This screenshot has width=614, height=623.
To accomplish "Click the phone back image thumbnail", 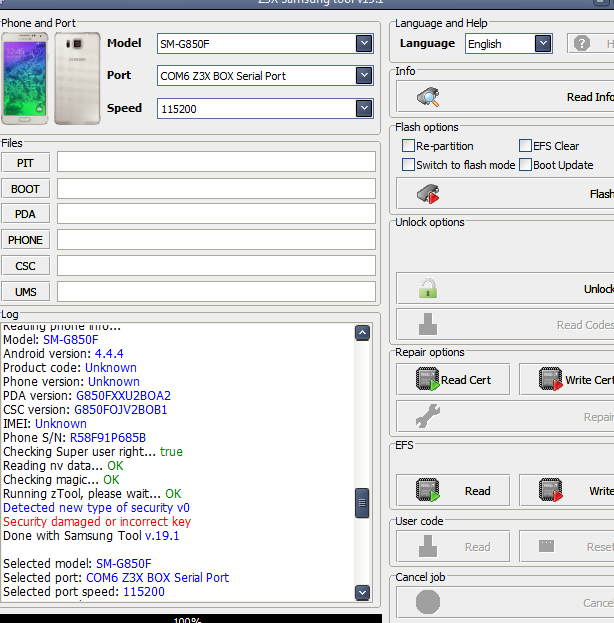I will coord(77,78).
